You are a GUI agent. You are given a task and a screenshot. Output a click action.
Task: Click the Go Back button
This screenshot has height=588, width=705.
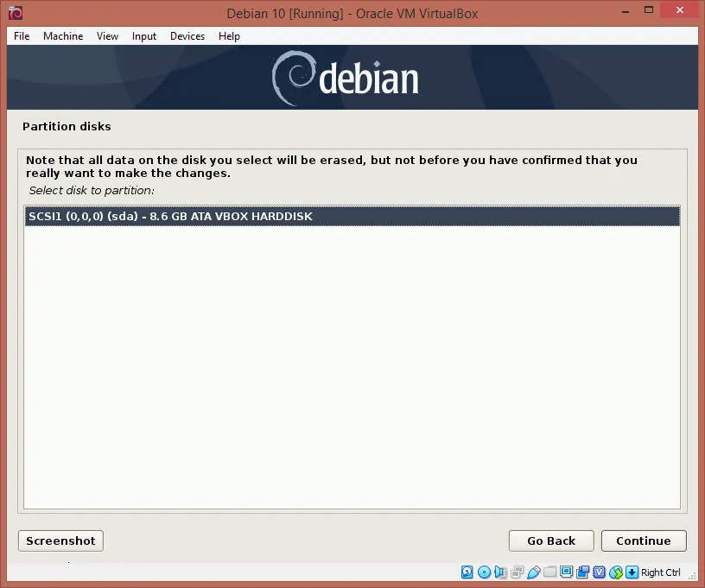pyautogui.click(x=551, y=541)
